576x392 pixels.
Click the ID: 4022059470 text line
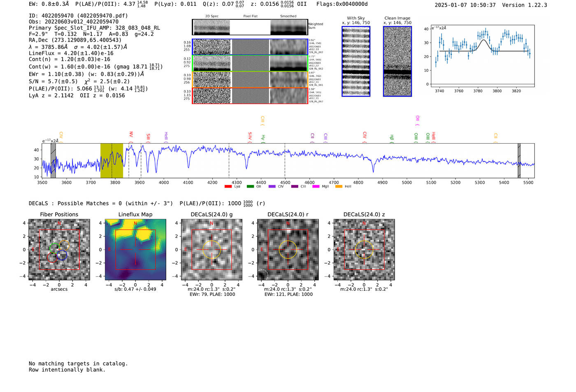[78, 16]
